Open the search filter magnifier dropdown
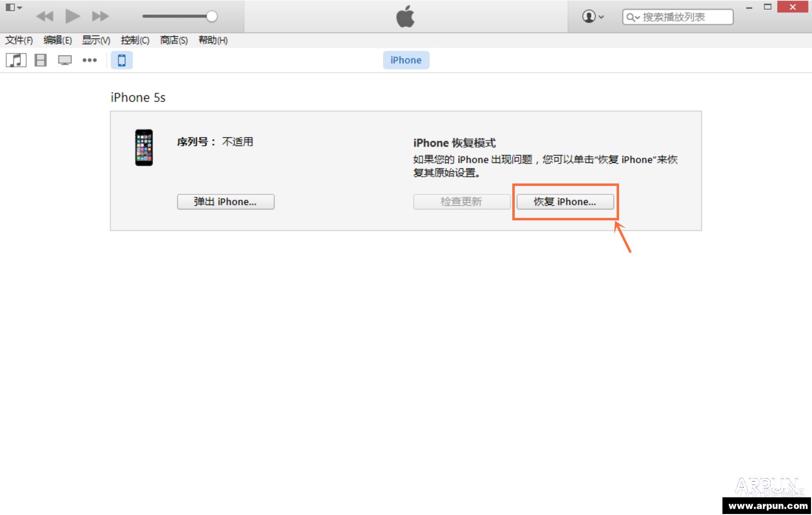Screen dimensions: 812x515 point(632,17)
